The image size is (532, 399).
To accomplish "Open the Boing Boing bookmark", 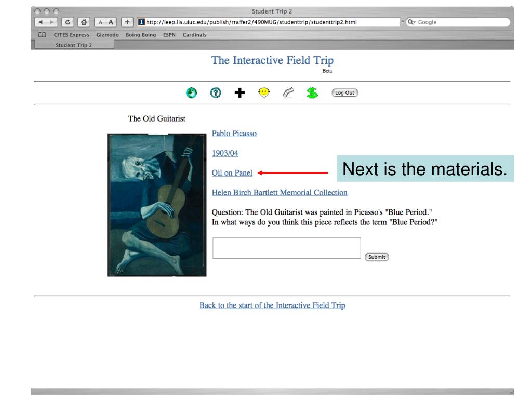I will [141, 35].
